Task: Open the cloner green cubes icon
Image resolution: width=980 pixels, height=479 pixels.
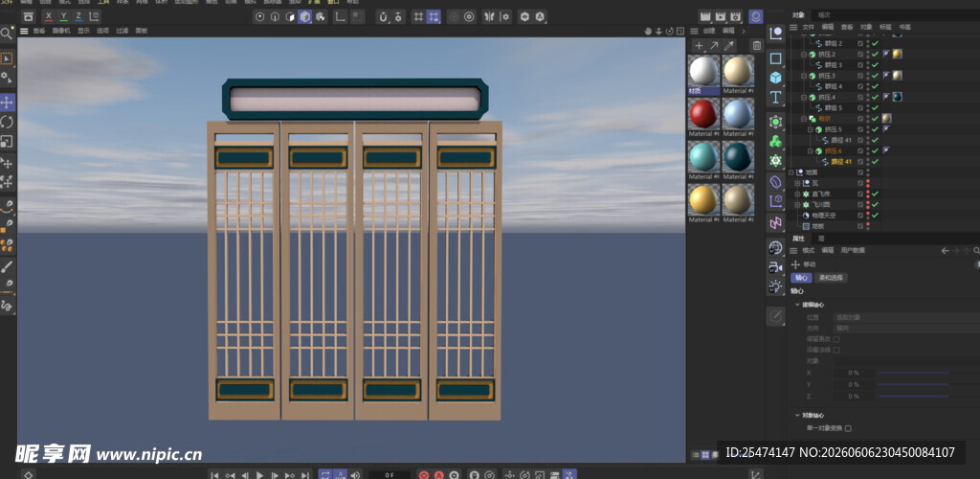Action: (x=775, y=142)
